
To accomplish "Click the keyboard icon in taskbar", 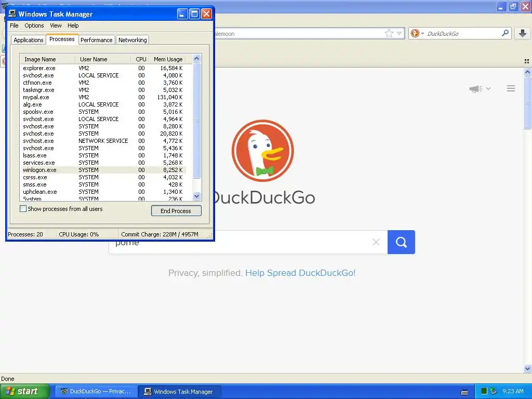I will coord(464,392).
